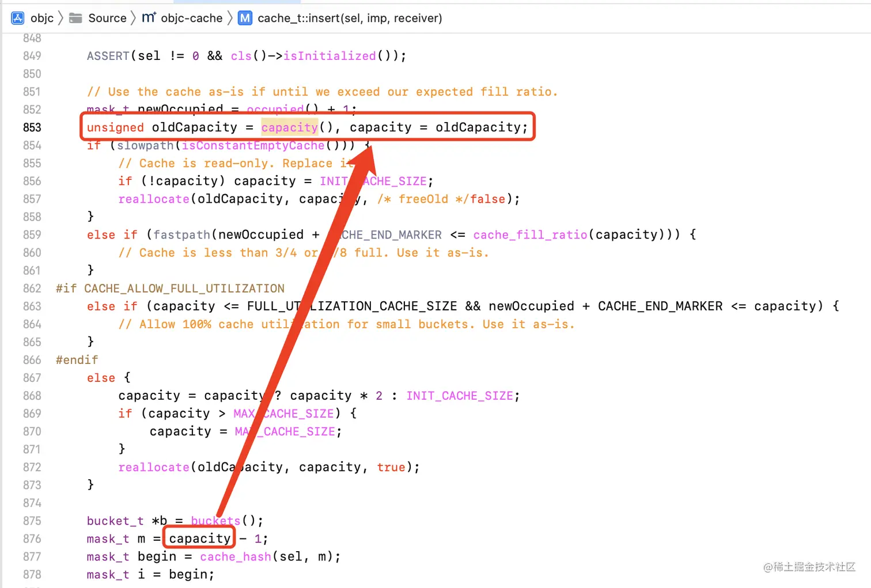
Task: Click reallocate call on line 872
Action: pyautogui.click(x=154, y=467)
